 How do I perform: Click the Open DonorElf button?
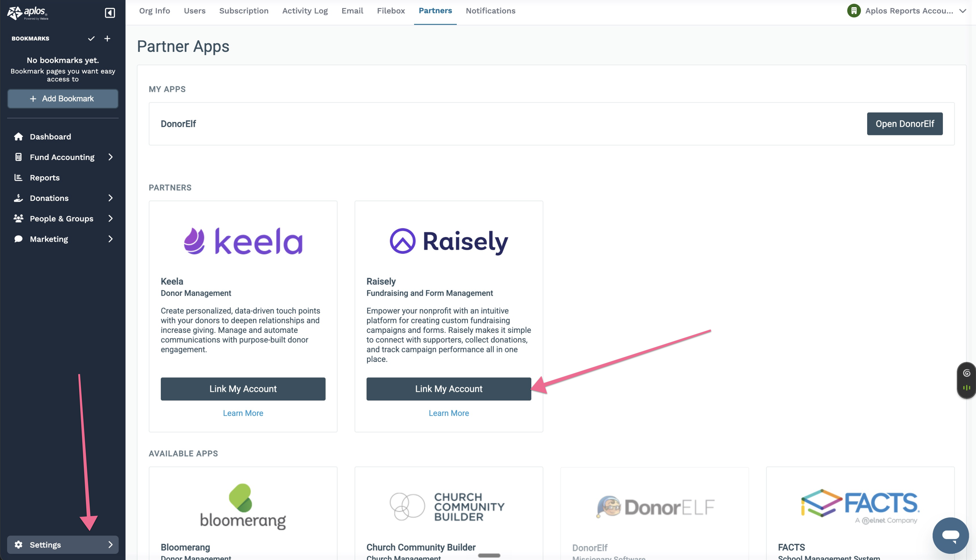click(x=905, y=124)
